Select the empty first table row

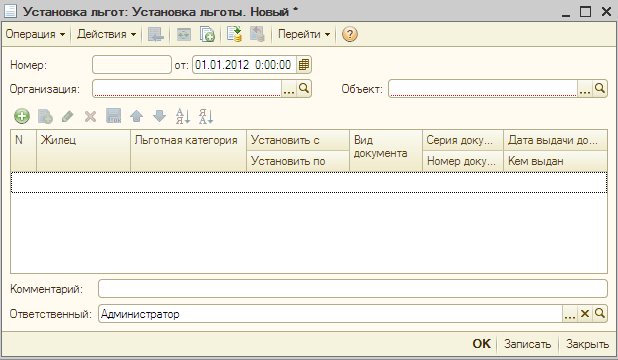pos(309,183)
